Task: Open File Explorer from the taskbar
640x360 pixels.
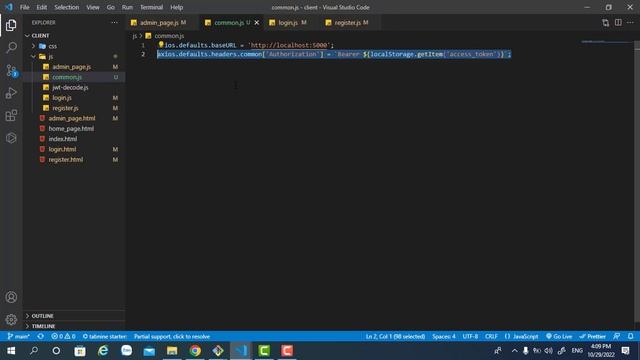Action: point(172,351)
